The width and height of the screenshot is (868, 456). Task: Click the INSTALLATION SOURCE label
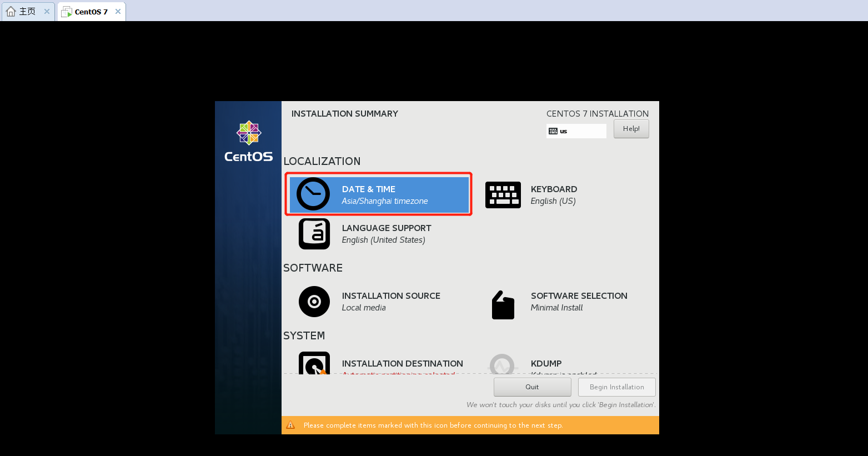(x=391, y=296)
